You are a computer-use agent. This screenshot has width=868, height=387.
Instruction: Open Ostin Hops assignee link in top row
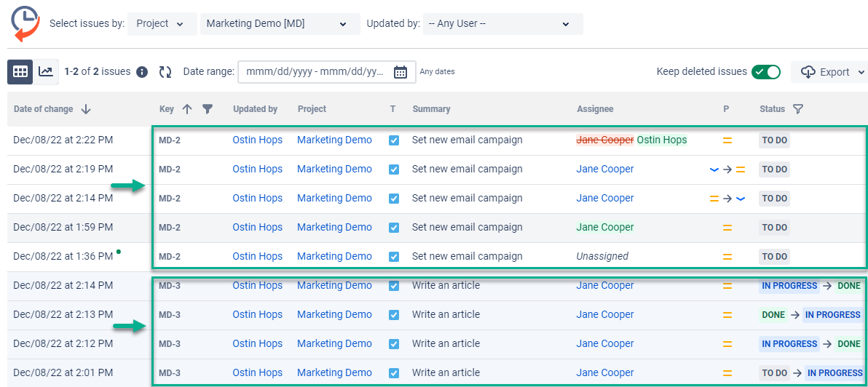click(661, 140)
